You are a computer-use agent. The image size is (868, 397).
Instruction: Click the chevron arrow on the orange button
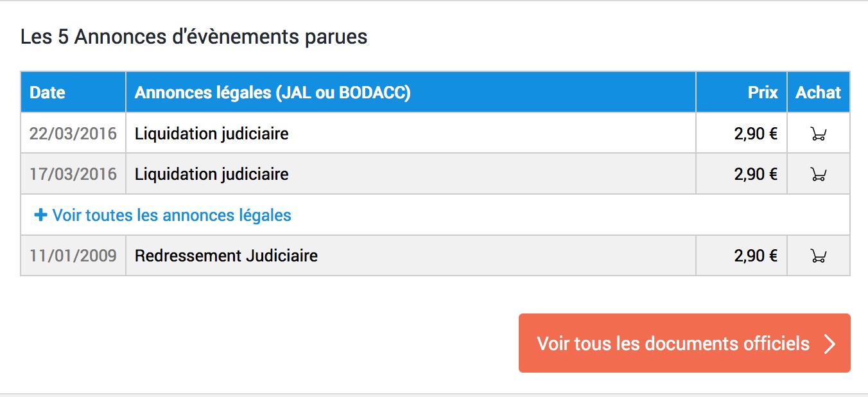click(829, 344)
